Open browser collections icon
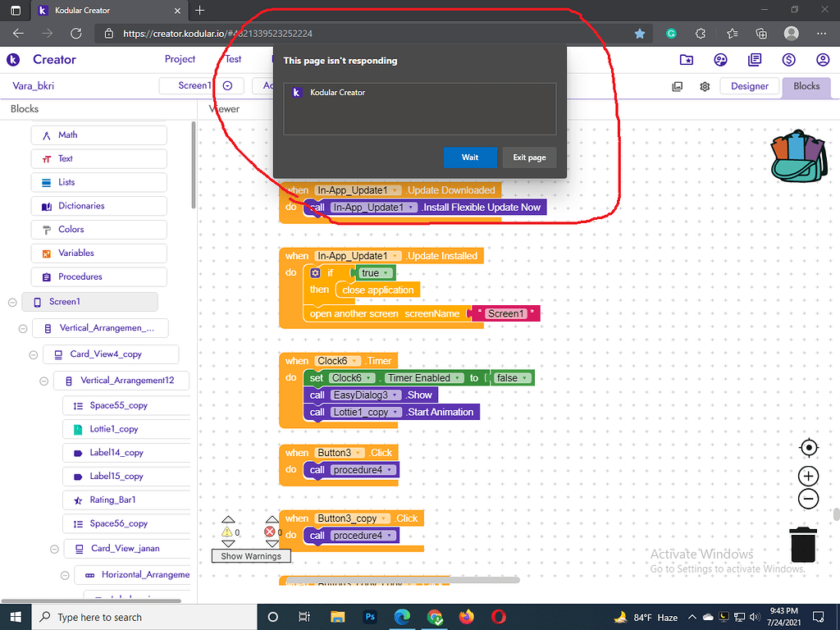The image size is (840, 630). pyautogui.click(x=761, y=34)
